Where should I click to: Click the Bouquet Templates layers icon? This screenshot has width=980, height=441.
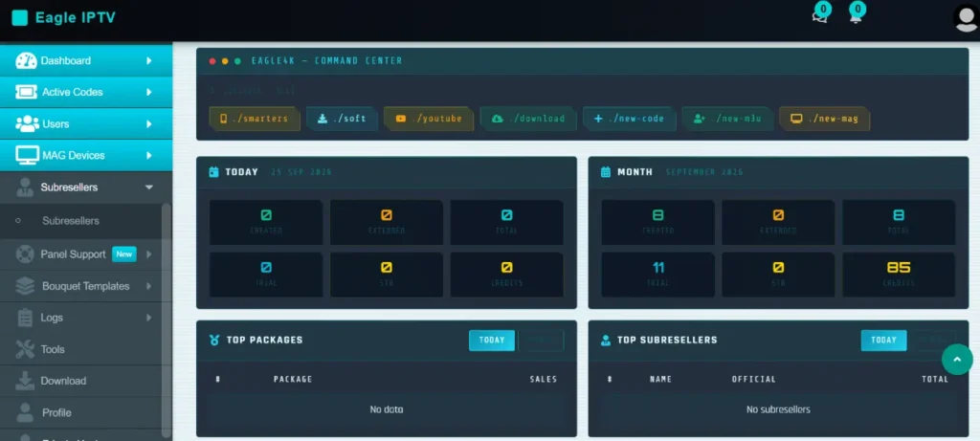25,286
